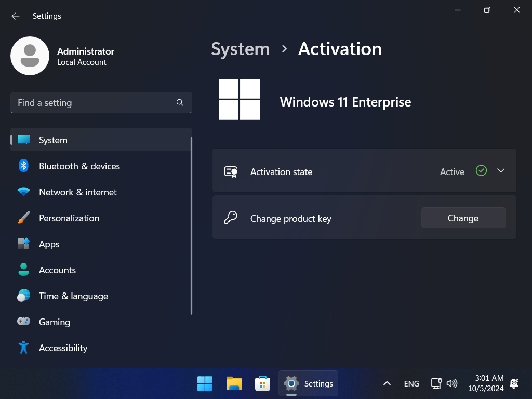Go back with the Settings back arrow
The width and height of the screenshot is (532, 399).
click(x=15, y=16)
